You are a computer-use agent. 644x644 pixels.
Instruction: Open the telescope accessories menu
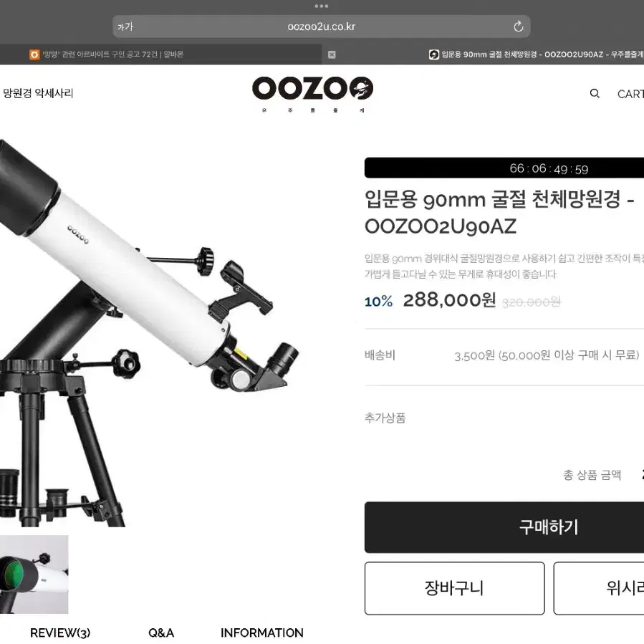38,93
